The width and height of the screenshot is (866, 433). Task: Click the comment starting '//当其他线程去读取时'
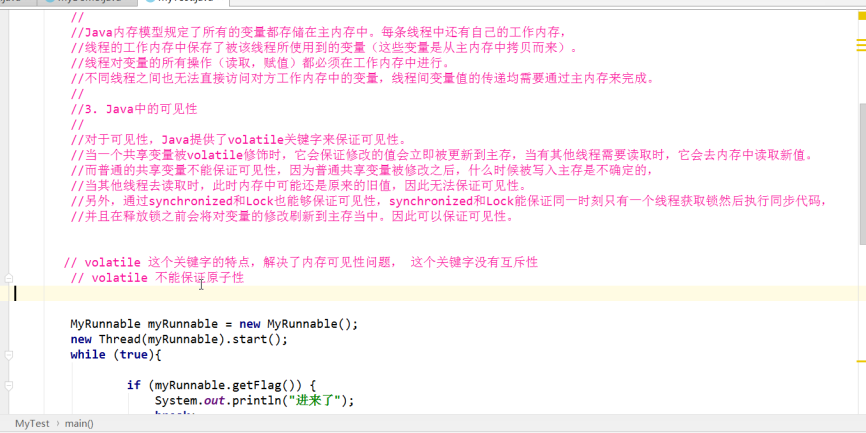click(x=299, y=186)
